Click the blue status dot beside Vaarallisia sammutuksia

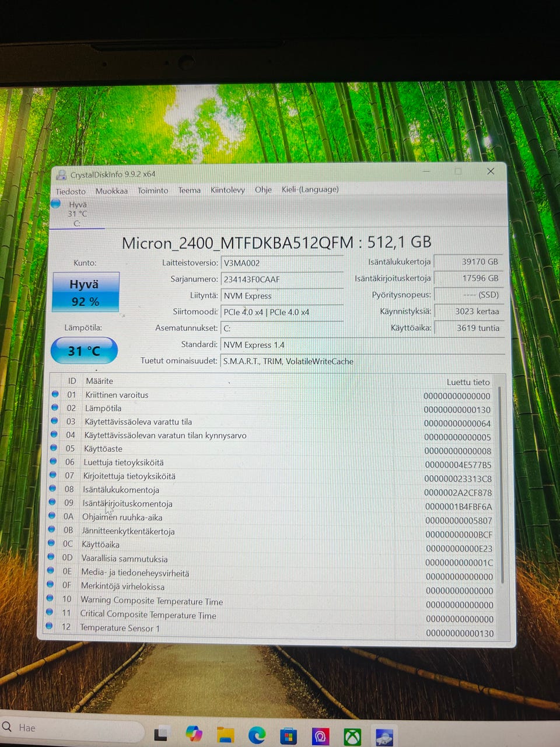pos(51,557)
